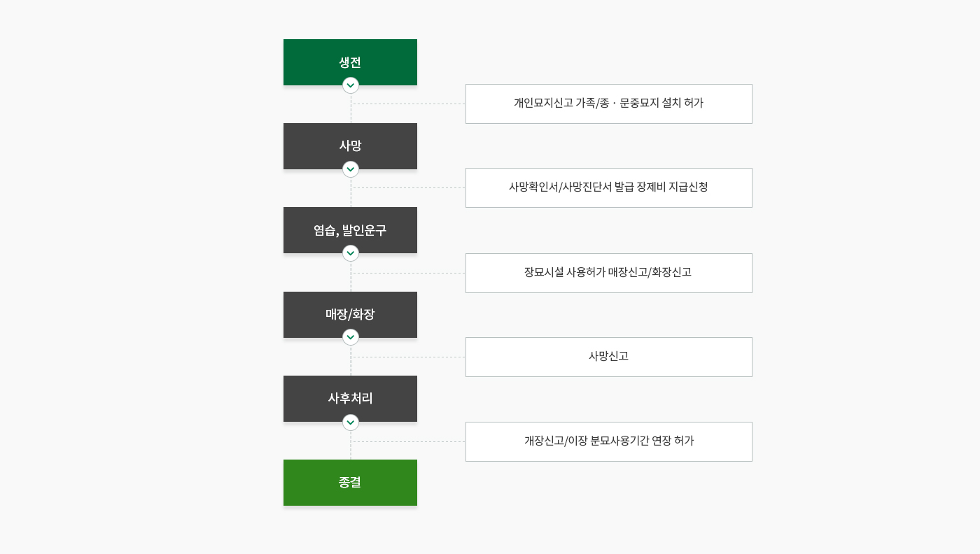Click the chevron icon below 생전
Screen dimensions: 980x554
tap(351, 85)
